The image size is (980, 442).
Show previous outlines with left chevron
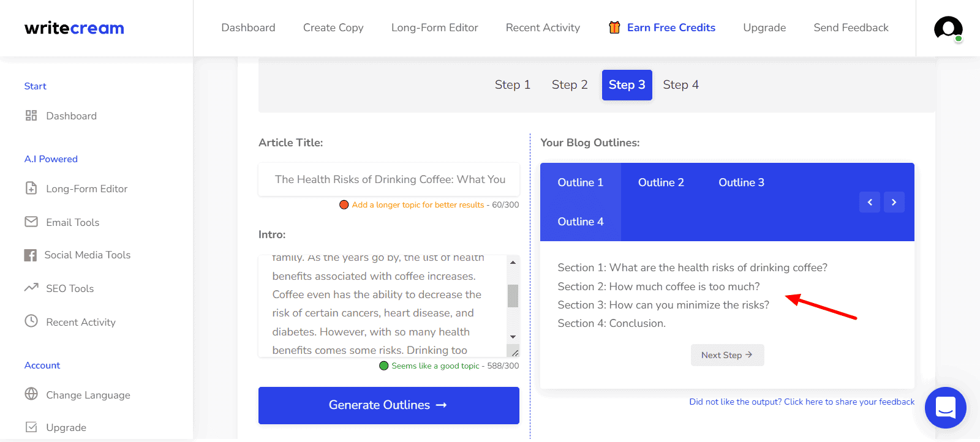[x=870, y=202]
